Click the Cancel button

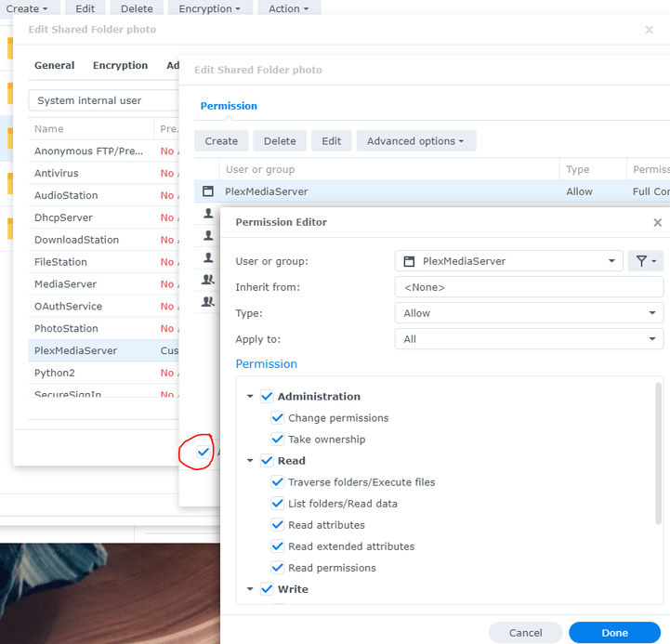(x=526, y=633)
